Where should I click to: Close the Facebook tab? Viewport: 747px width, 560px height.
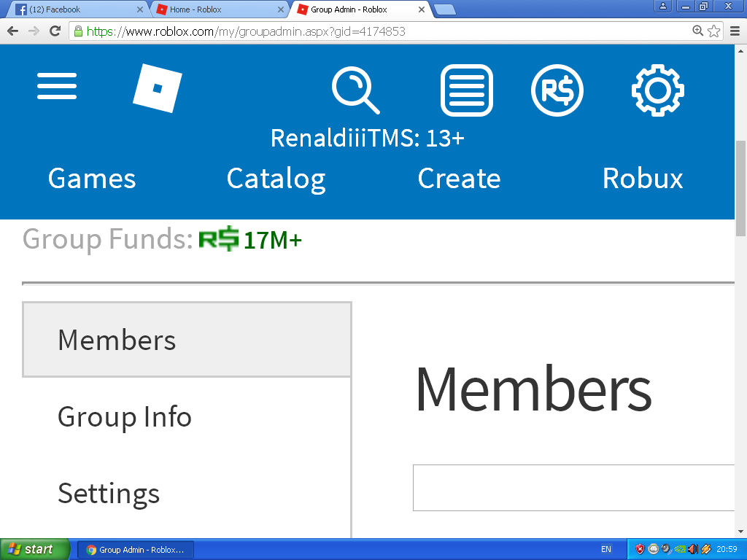140,9
